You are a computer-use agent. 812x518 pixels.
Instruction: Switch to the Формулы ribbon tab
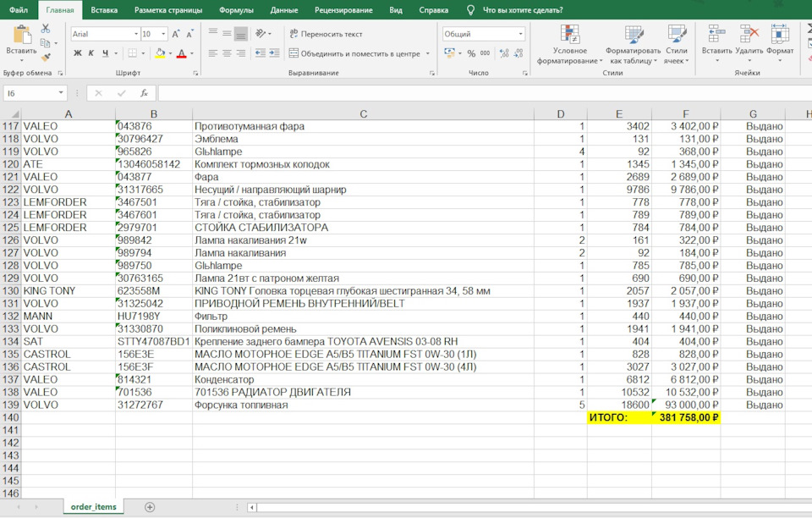236,10
